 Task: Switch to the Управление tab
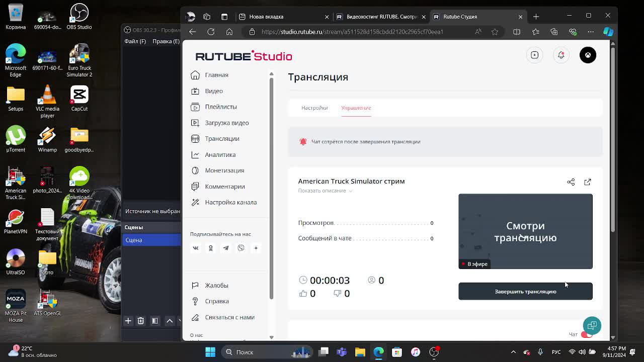pos(356,108)
